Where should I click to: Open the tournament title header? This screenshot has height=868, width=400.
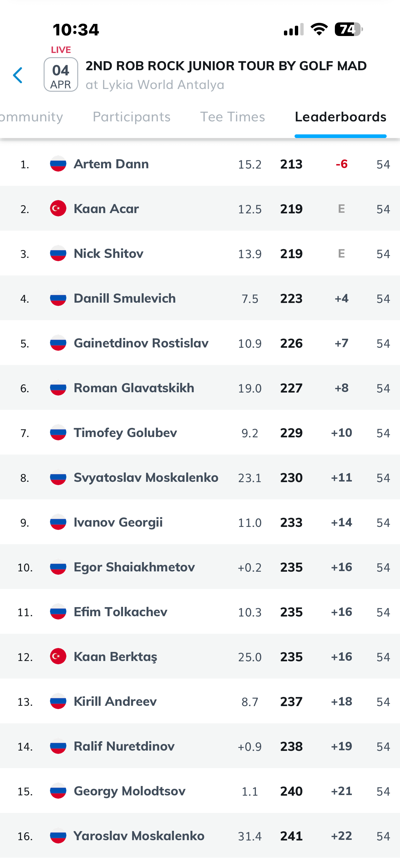coord(226,66)
